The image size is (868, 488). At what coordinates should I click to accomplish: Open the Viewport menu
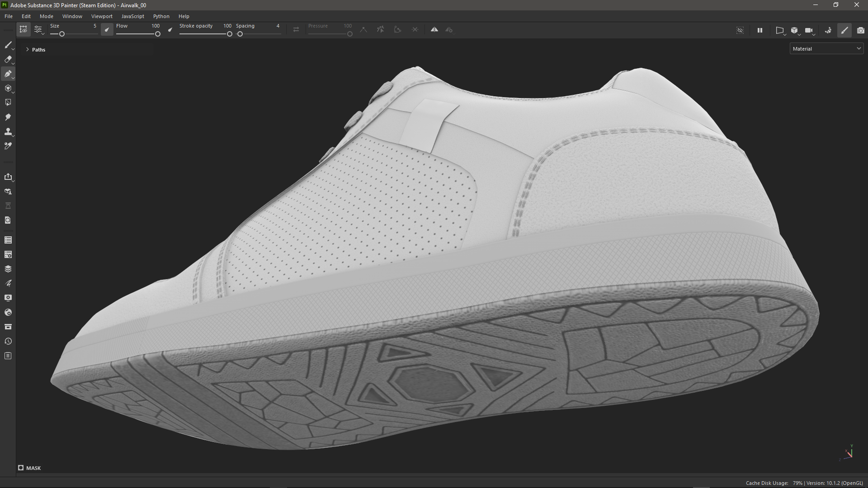[x=101, y=16]
